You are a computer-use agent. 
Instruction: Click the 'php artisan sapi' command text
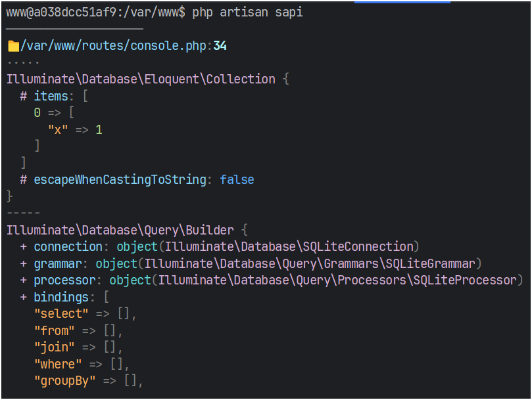coord(247,12)
